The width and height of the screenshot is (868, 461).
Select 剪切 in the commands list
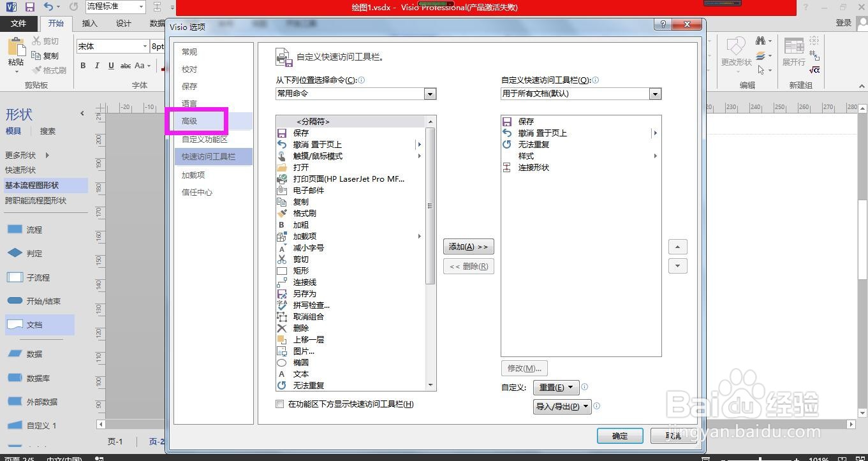(301, 259)
